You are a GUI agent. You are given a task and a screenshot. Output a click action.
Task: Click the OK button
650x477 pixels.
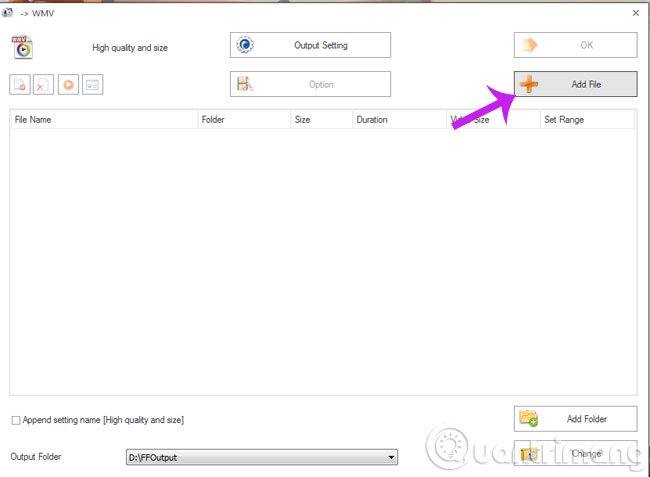pos(575,45)
